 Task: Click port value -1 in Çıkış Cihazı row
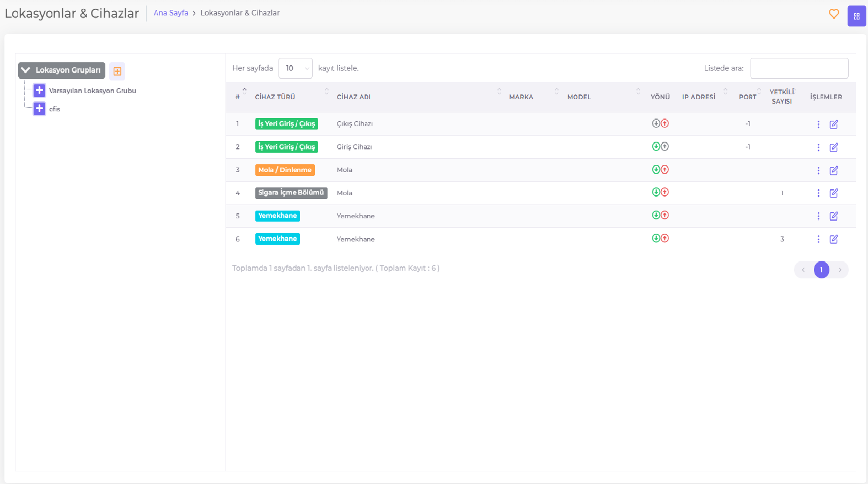(x=748, y=124)
